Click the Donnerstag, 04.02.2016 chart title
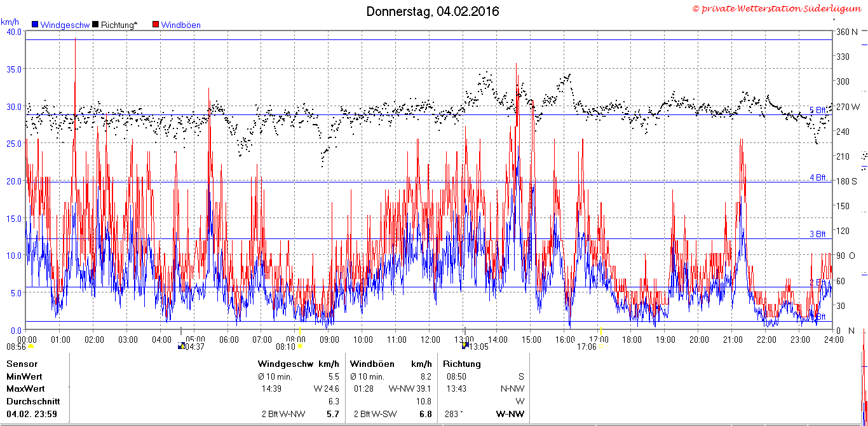The height and width of the screenshot is (426, 868). (433, 11)
